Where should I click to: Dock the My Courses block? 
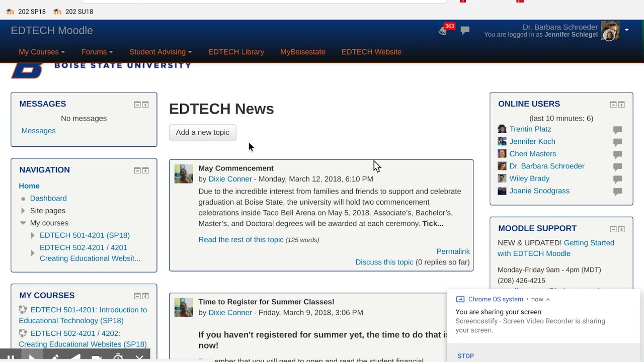click(x=145, y=296)
